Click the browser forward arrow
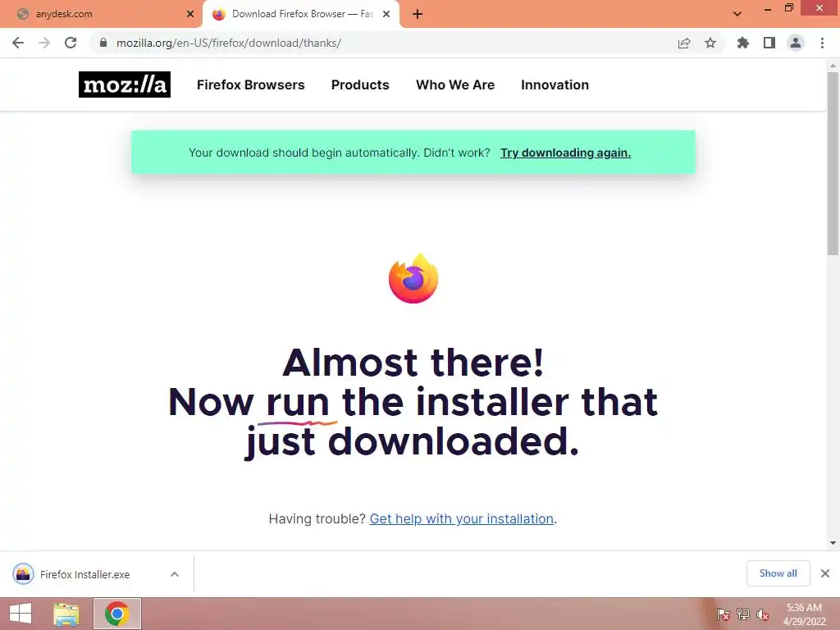The height and width of the screenshot is (630, 840). 44,43
